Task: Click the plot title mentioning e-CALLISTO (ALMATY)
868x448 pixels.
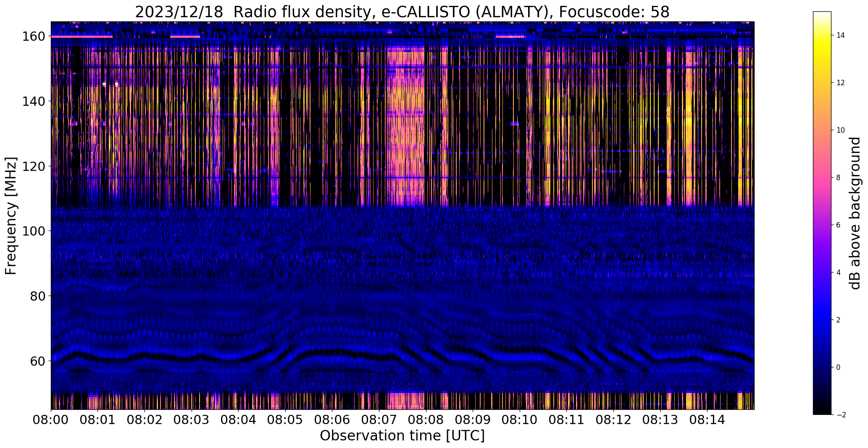Action: [402, 12]
